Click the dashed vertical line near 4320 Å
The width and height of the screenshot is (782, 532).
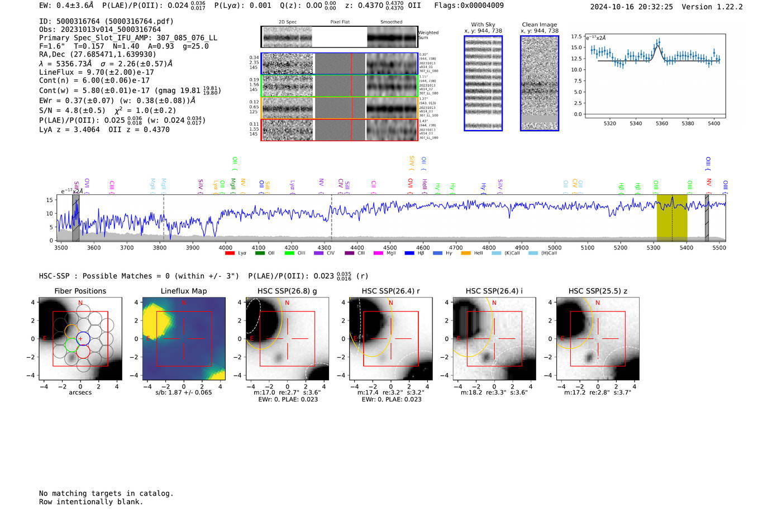point(332,218)
